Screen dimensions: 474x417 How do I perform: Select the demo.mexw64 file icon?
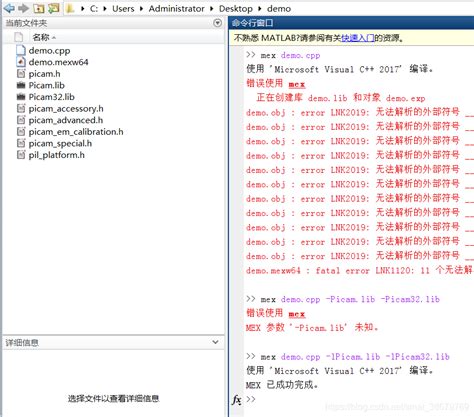[x=21, y=62]
